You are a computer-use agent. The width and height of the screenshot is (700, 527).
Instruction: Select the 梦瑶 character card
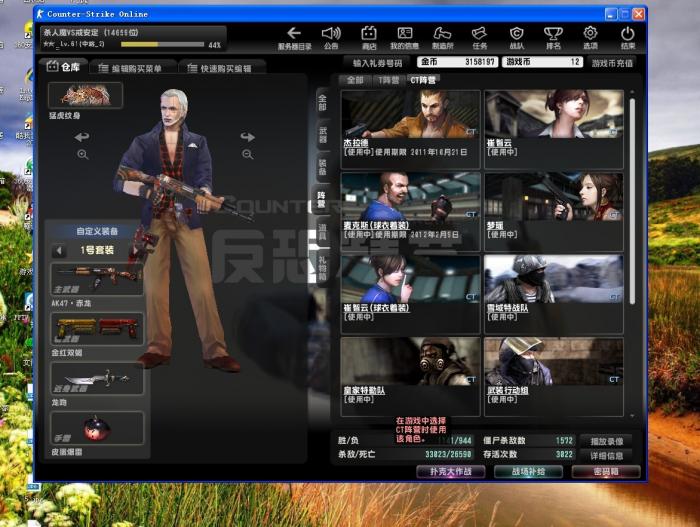554,212
